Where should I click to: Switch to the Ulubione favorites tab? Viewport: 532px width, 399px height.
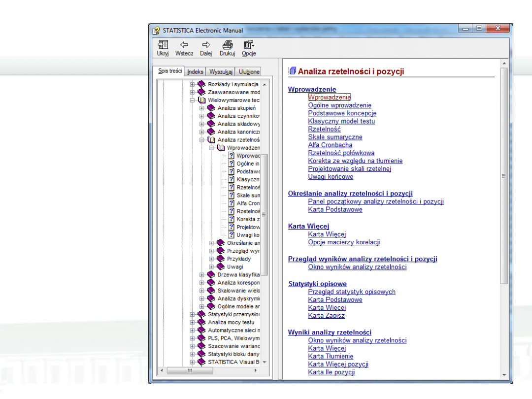249,72
